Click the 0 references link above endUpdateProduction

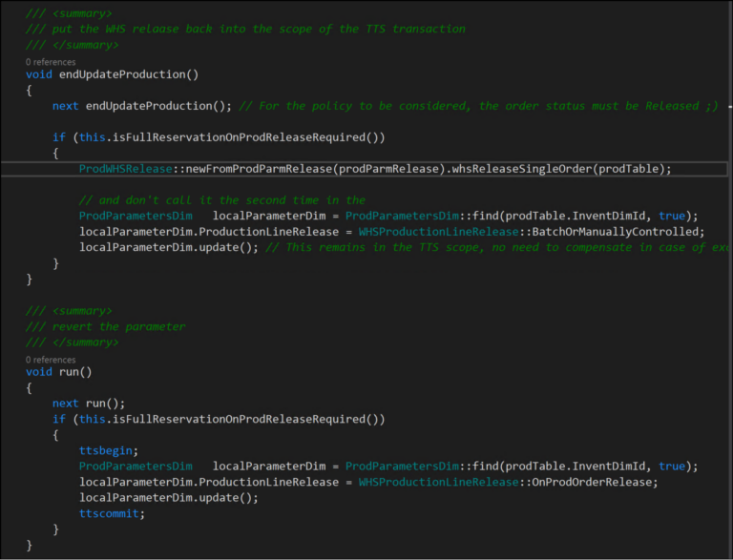(x=51, y=61)
